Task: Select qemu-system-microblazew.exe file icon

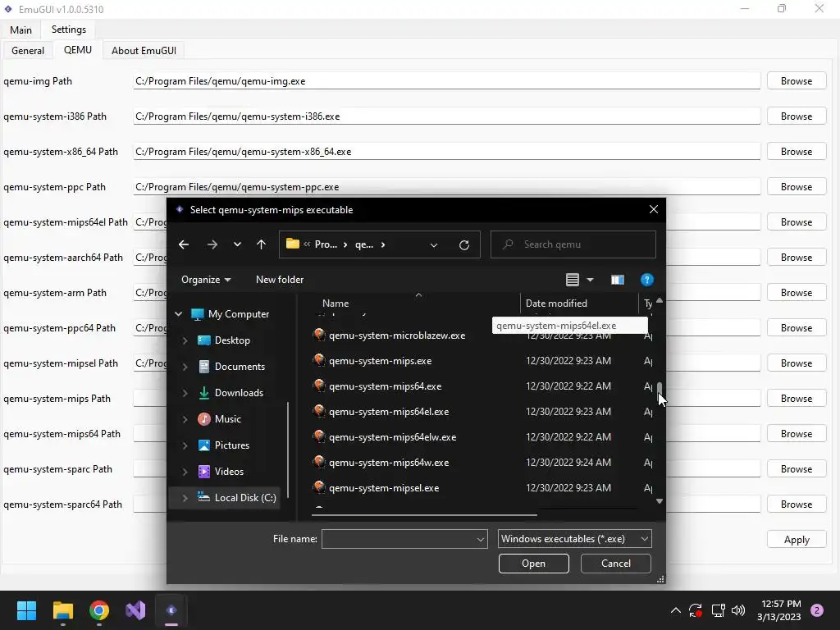Action: click(319, 335)
